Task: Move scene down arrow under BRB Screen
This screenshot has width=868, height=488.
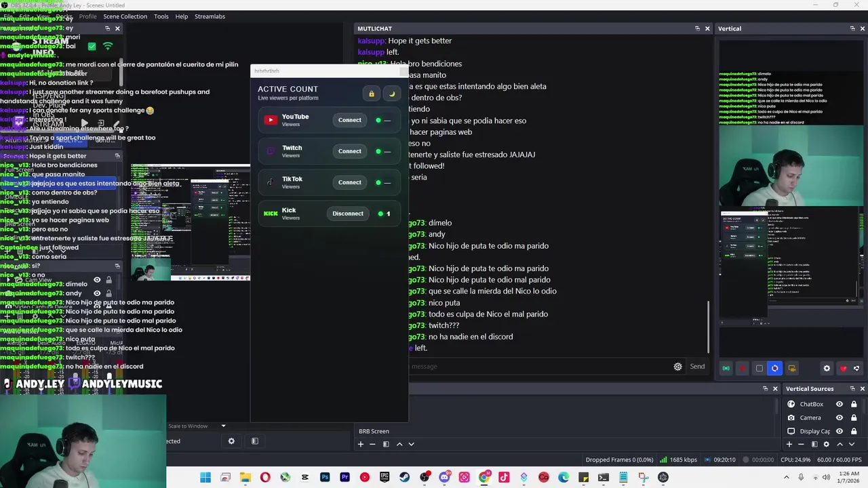Action: point(411,444)
